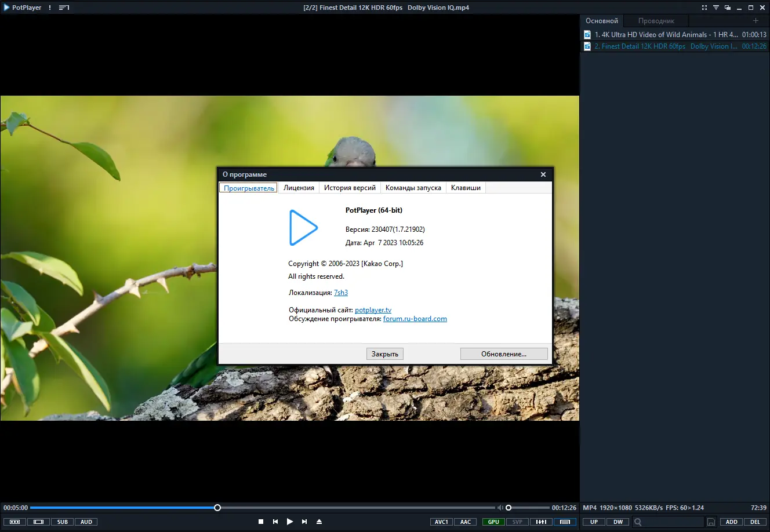Toggle the GPU hardware acceleration button
This screenshot has height=532, width=770.
493,522
